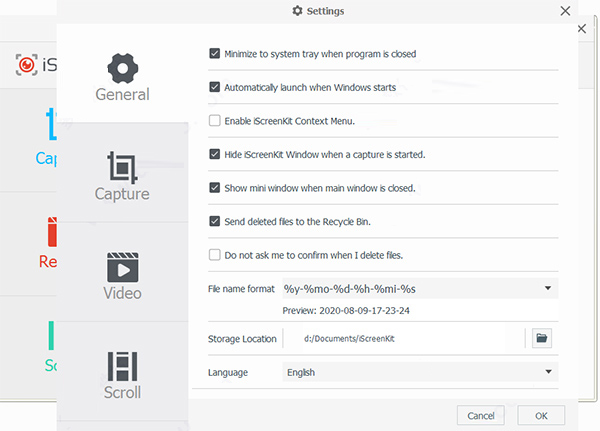The width and height of the screenshot is (600, 431).
Task: Click the Storage Location label
Action: [x=242, y=339]
